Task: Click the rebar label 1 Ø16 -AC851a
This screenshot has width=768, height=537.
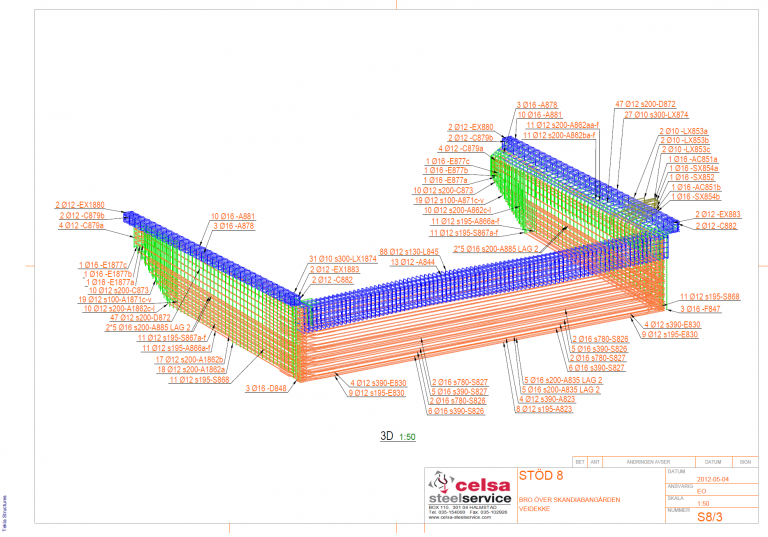Action: [x=691, y=159]
